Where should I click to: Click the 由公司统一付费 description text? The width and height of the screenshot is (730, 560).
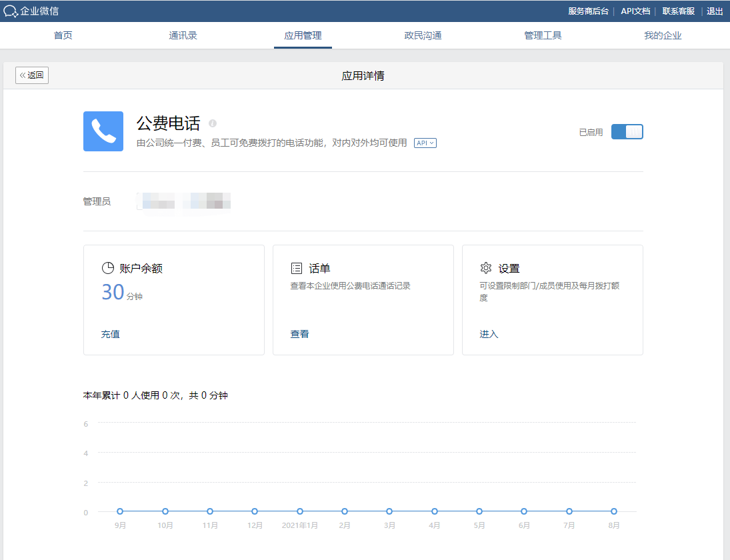click(x=272, y=143)
